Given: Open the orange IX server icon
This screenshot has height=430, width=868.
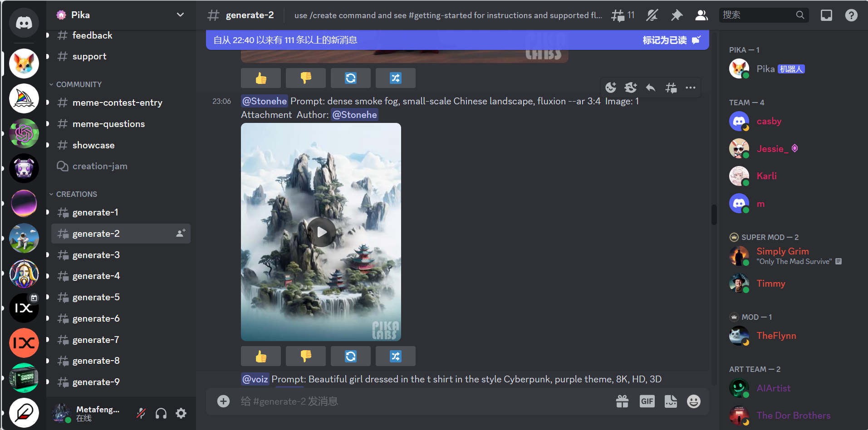Looking at the screenshot, I should [24, 343].
